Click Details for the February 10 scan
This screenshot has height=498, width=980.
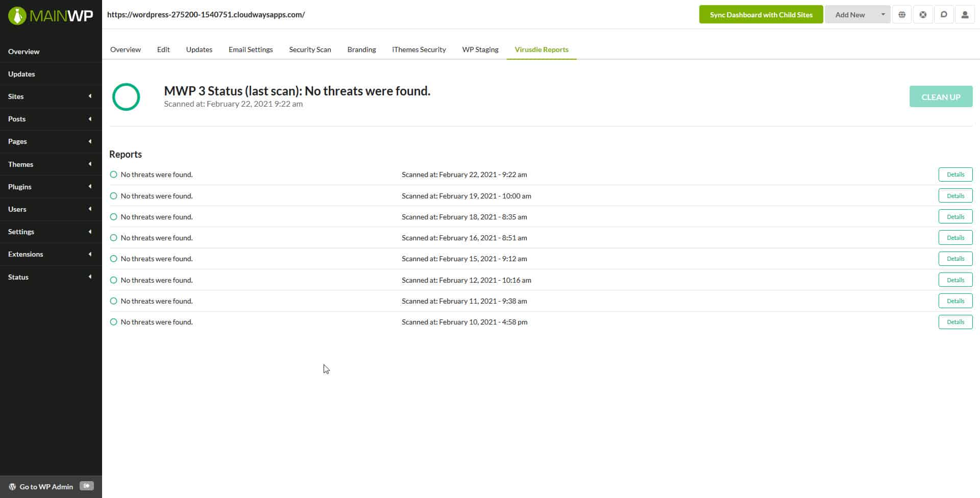pos(955,322)
